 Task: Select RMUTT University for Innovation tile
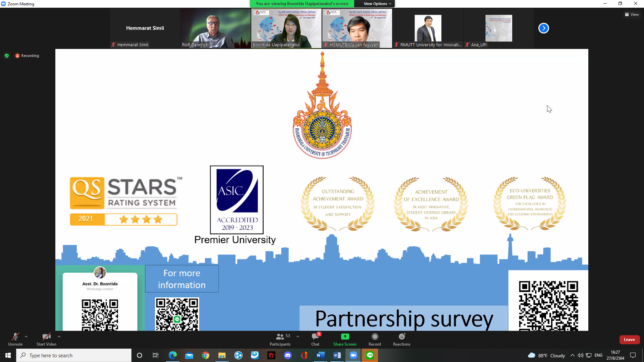[x=428, y=28]
